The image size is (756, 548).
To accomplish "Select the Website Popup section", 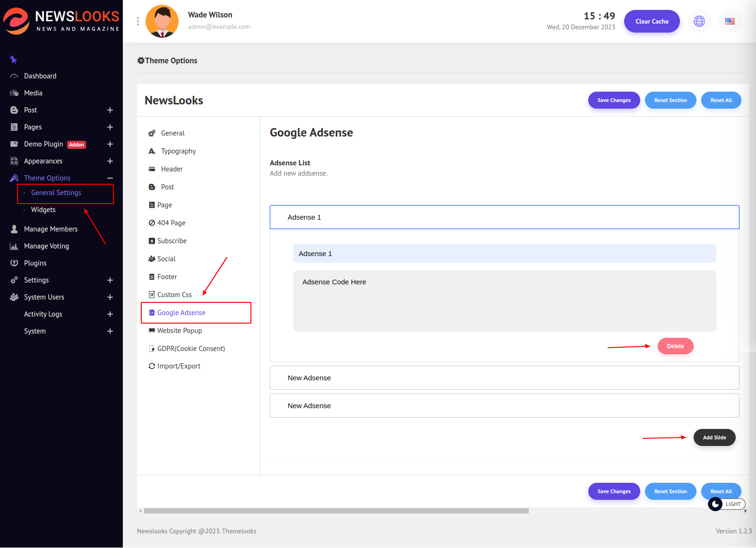I will 179,331.
